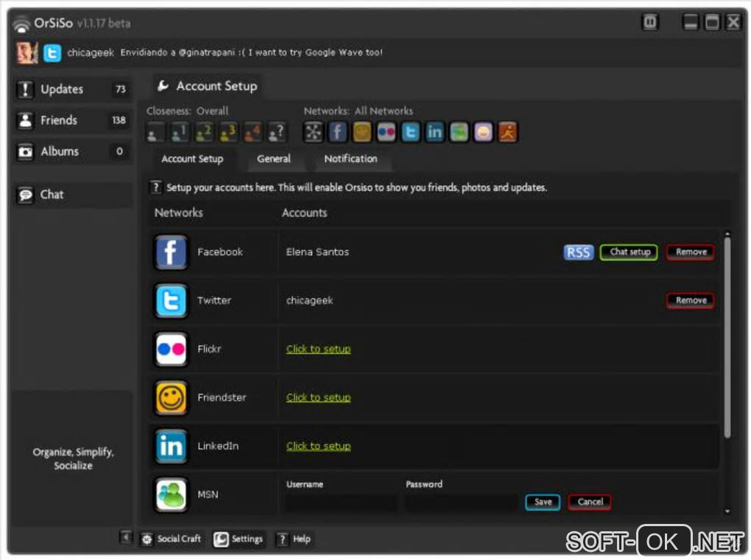Screen dimensions: 751x560
Task: Focus the MSN Username field
Action: (x=342, y=503)
